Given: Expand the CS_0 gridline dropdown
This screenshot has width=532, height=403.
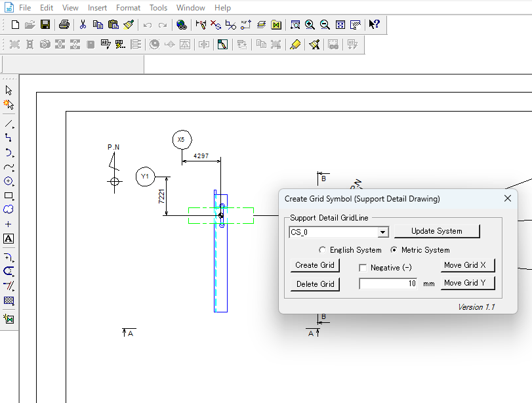Looking at the screenshot, I should 382,232.
